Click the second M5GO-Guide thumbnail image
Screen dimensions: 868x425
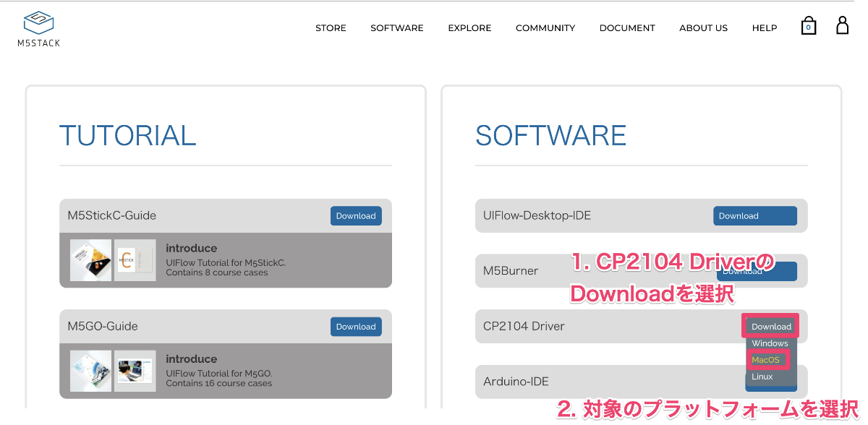pos(135,371)
